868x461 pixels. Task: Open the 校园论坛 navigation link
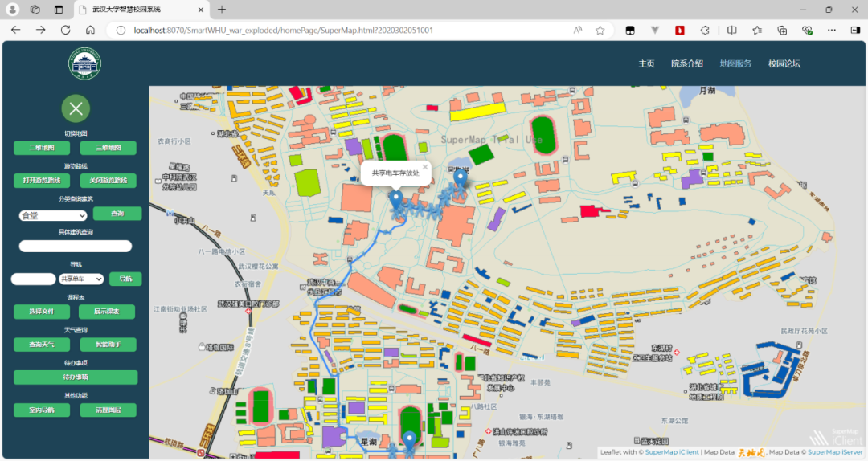click(x=784, y=63)
